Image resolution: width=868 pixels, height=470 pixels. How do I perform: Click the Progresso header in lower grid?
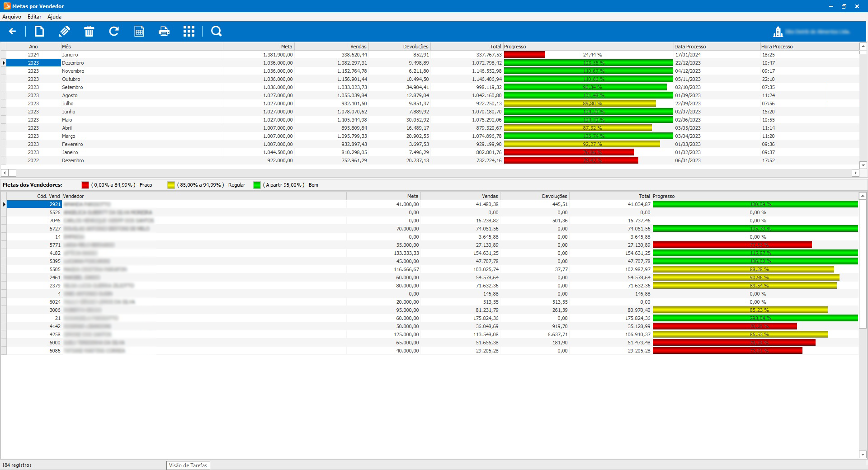(755, 196)
